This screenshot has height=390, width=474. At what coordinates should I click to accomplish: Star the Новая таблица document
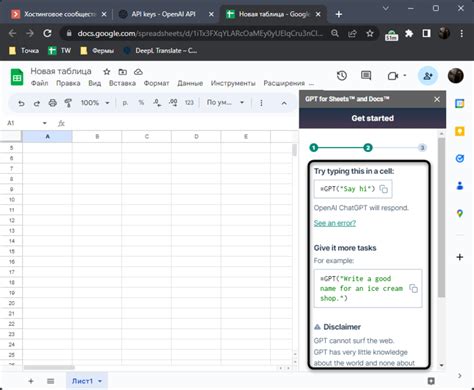coord(107,72)
